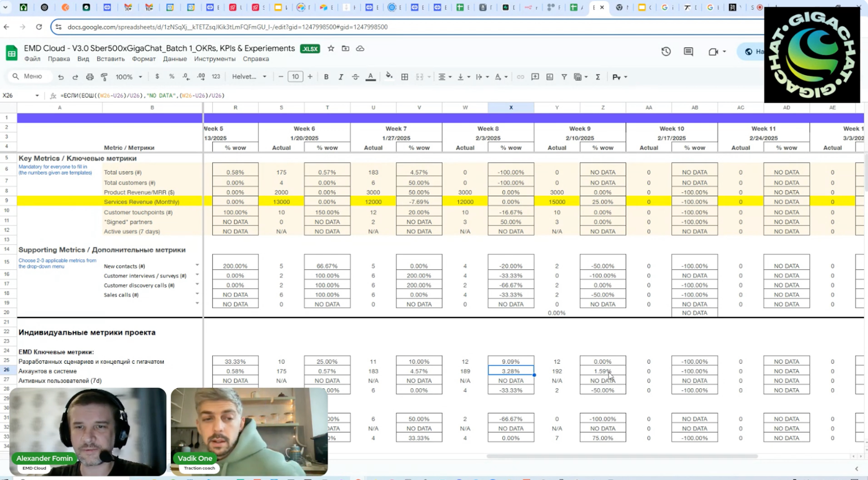This screenshot has width=868, height=480.
Task: Insert a link
Action: [521, 77]
